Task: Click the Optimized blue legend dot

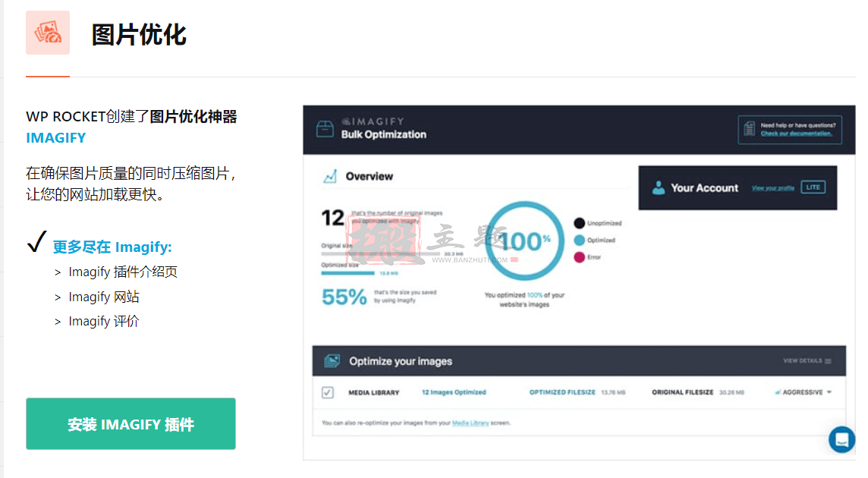Action: [x=580, y=241]
